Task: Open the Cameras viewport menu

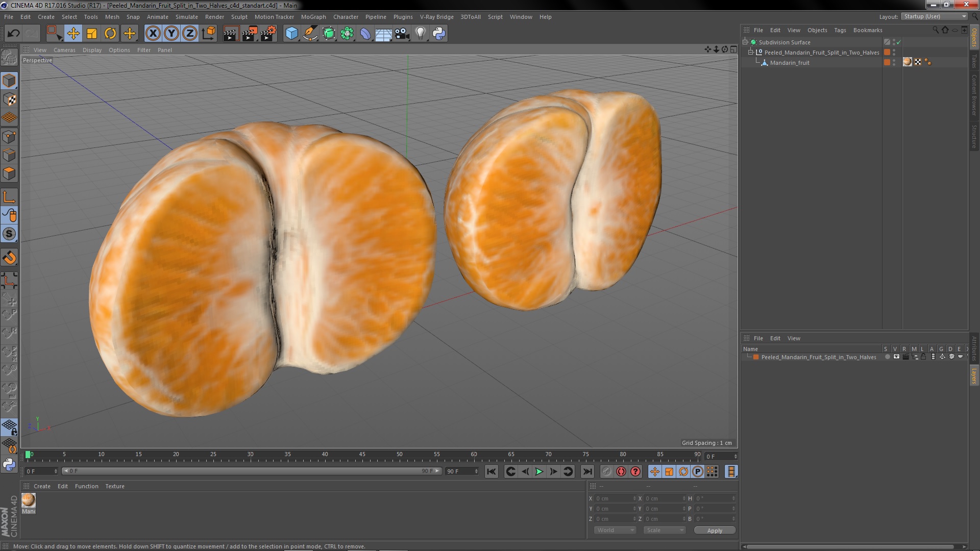Action: pos(64,50)
